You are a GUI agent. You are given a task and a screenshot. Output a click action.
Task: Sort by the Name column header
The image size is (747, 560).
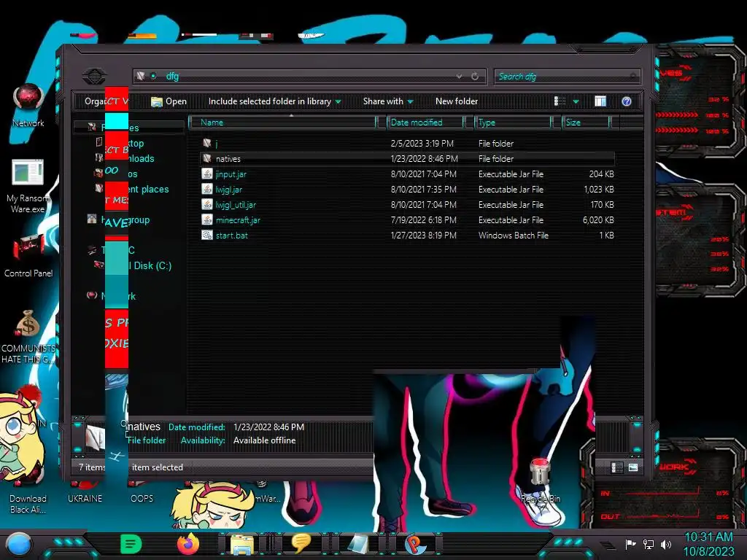click(x=283, y=122)
